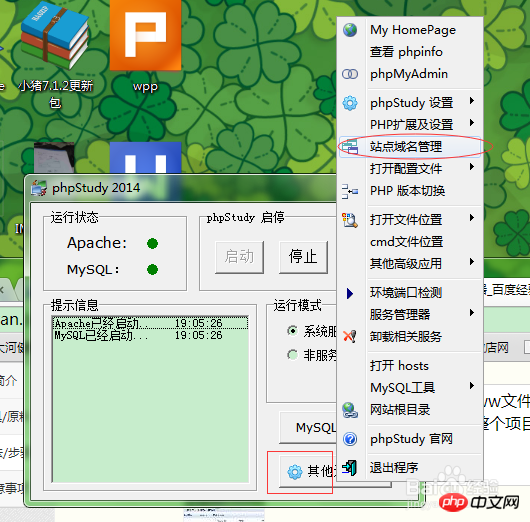This screenshot has width=530, height=522.
Task: Select 环境端口检测 menu entry
Action: coord(410,293)
